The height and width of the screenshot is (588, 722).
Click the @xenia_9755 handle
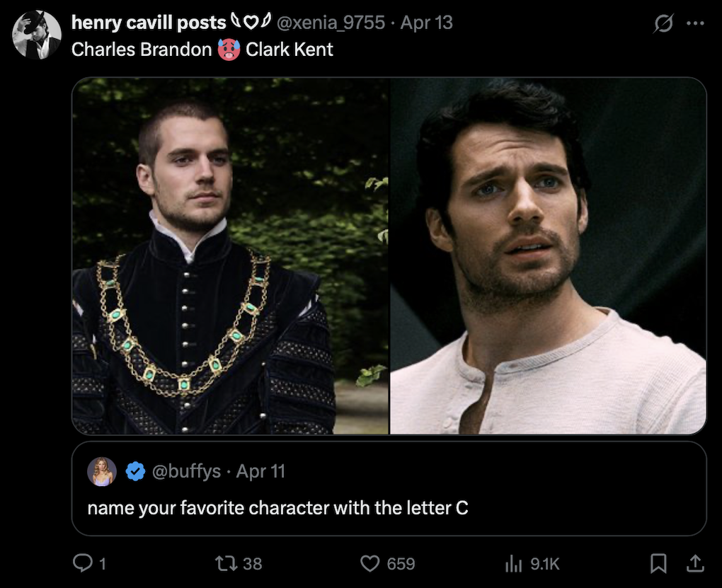click(x=332, y=23)
